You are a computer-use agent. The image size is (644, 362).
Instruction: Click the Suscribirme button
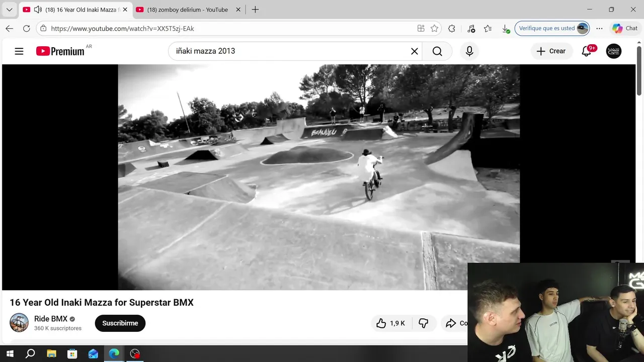[120, 323]
